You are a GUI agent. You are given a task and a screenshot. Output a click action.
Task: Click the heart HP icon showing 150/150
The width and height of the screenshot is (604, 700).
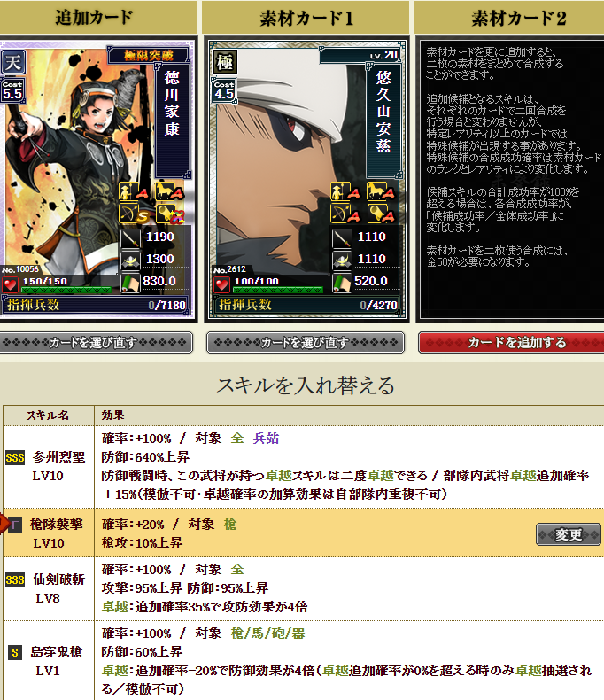[10, 284]
